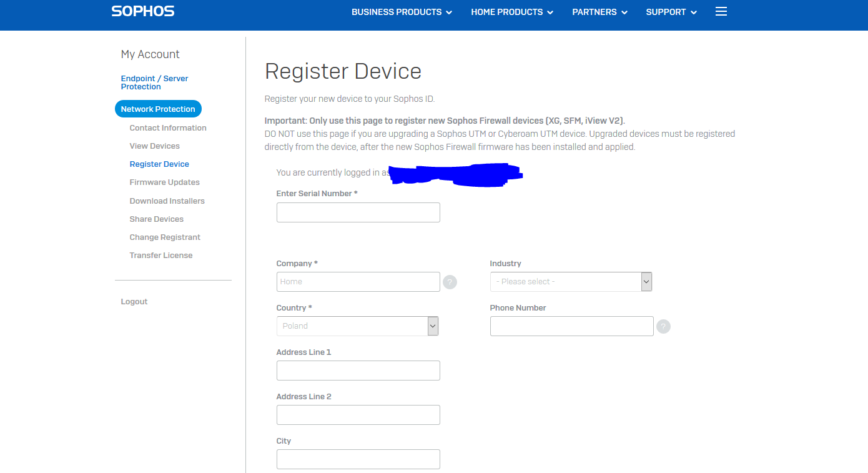Open the Industry dropdown

[x=571, y=282]
